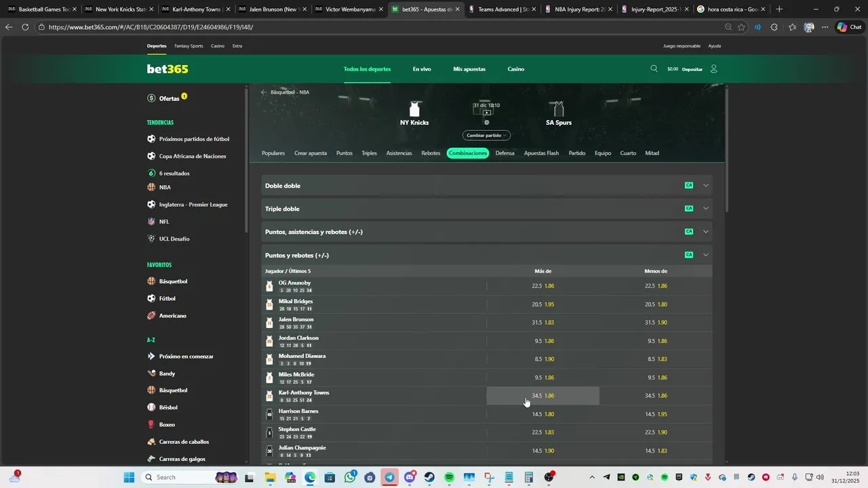The width and height of the screenshot is (868, 488).
Task: Bet Menos de 22.5 for Stephon Castle
Action: click(x=656, y=432)
